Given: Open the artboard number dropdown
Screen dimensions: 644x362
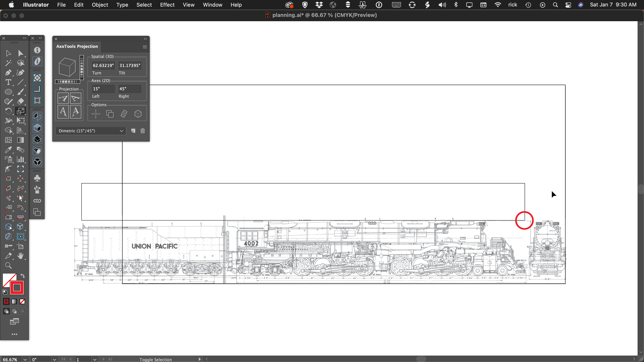Looking at the screenshot, I should [95, 360].
